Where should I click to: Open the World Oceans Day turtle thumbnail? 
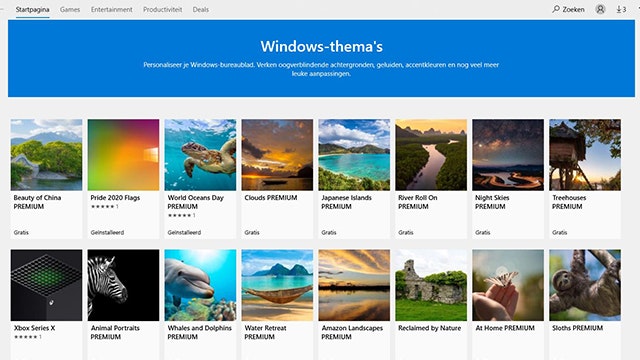coord(200,155)
